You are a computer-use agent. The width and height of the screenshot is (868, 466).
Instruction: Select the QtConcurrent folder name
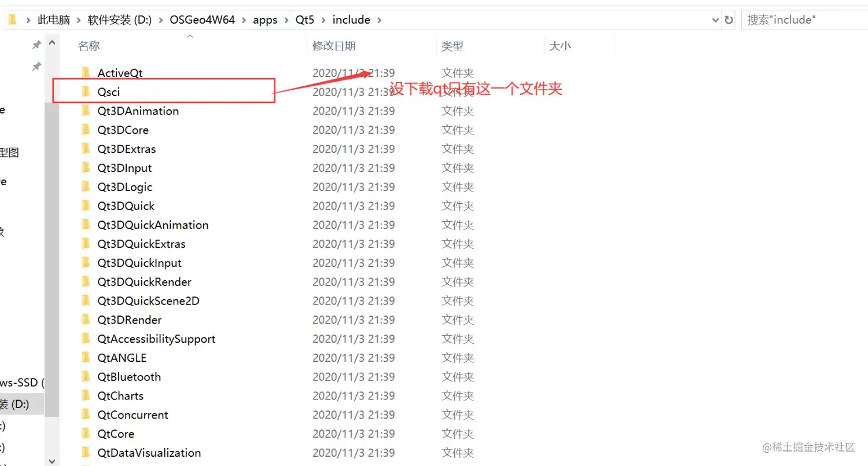coord(133,414)
